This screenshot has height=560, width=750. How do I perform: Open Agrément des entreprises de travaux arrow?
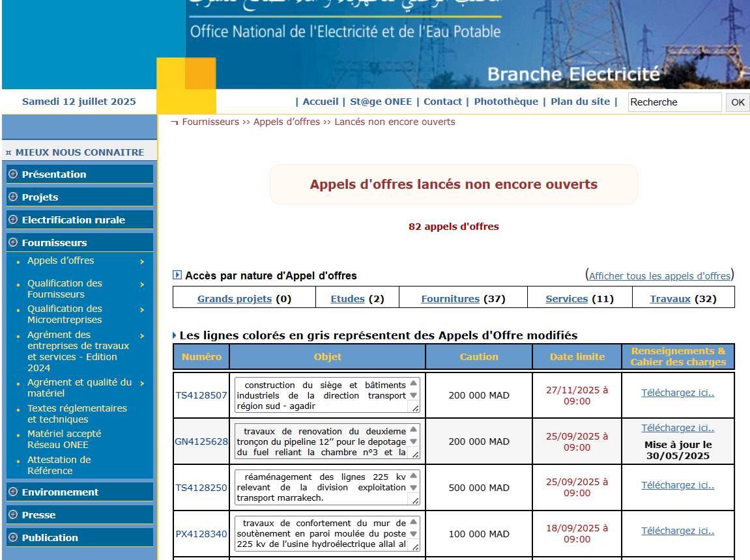tap(142, 336)
